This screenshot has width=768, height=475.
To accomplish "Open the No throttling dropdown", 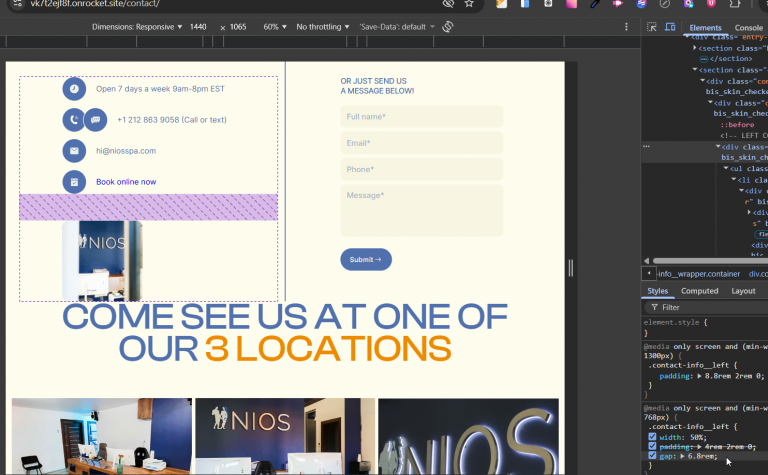I will pyautogui.click(x=323, y=27).
